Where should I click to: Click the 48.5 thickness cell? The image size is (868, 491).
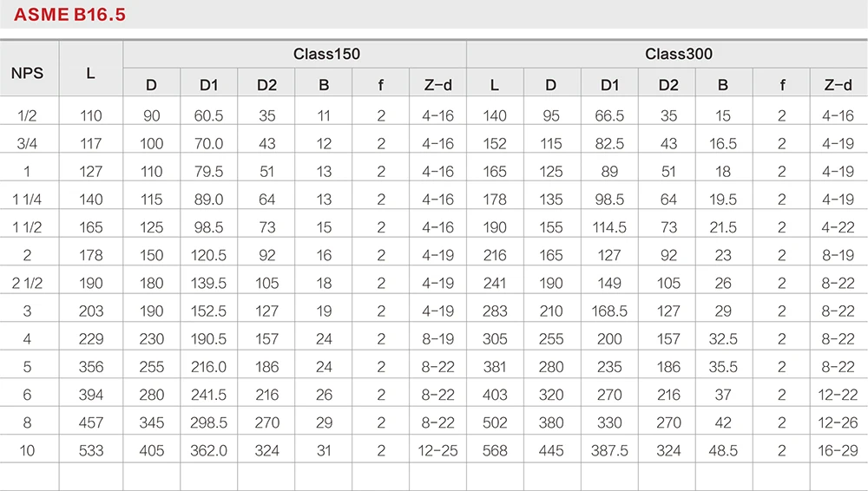[723, 450]
